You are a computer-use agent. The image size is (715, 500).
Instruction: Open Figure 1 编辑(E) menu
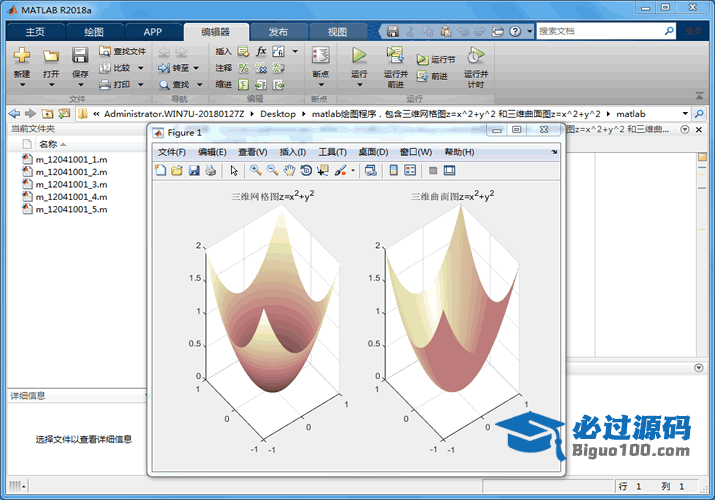pos(212,152)
